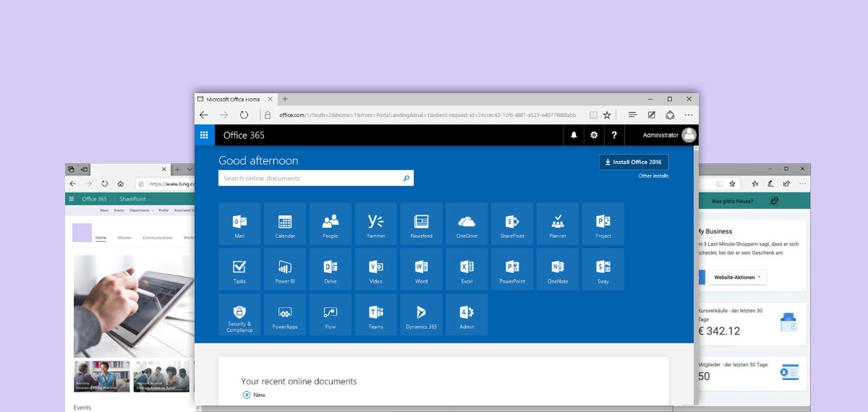Launch the Power BI tile

point(285,269)
